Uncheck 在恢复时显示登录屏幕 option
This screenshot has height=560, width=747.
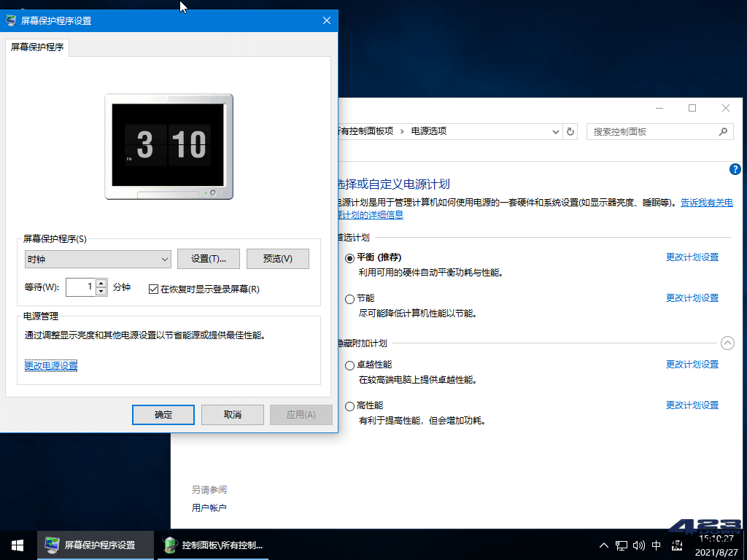coord(152,287)
